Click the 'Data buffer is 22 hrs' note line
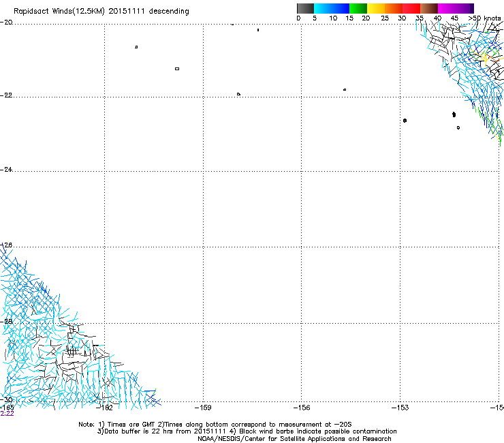Viewport: 504px width, 443px height. click(x=247, y=431)
